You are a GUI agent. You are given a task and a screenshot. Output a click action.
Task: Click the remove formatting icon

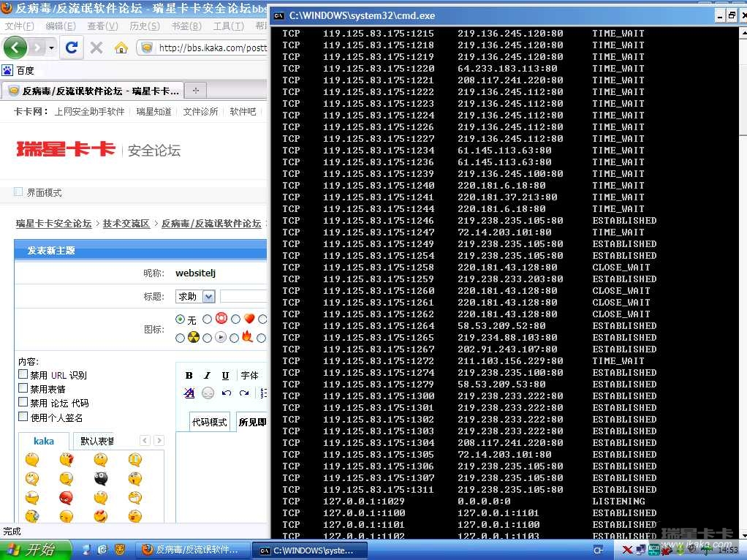[189, 393]
